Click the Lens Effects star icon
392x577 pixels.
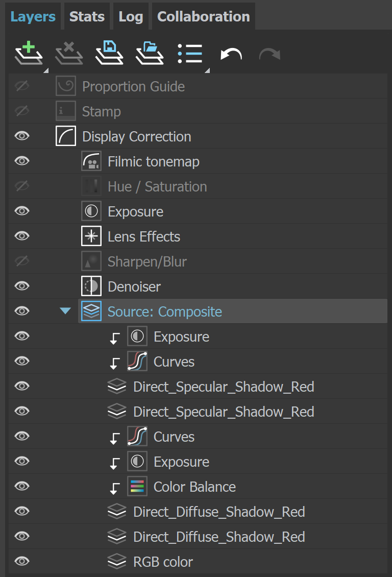91,237
